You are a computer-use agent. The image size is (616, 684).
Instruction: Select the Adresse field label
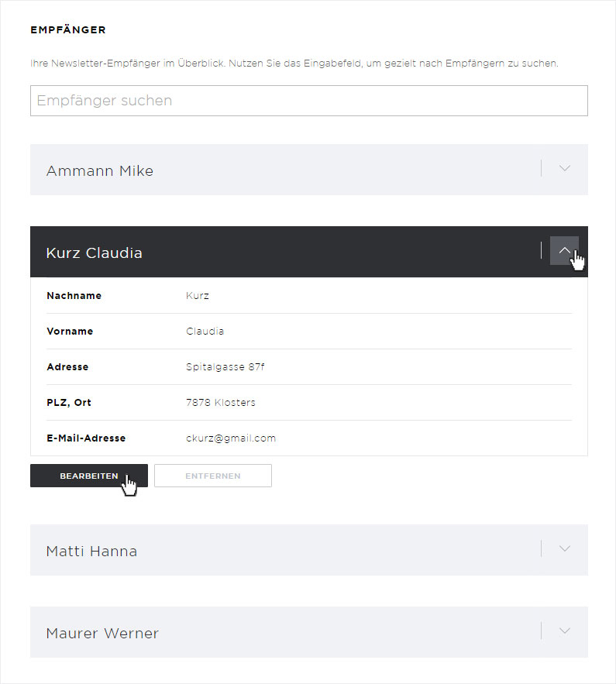[x=67, y=367]
